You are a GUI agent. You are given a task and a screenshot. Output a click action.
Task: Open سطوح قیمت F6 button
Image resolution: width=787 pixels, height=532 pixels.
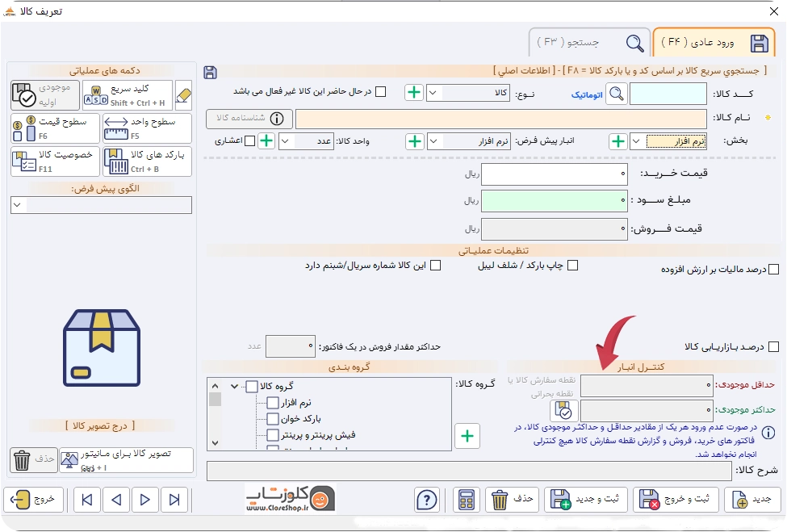(55, 128)
